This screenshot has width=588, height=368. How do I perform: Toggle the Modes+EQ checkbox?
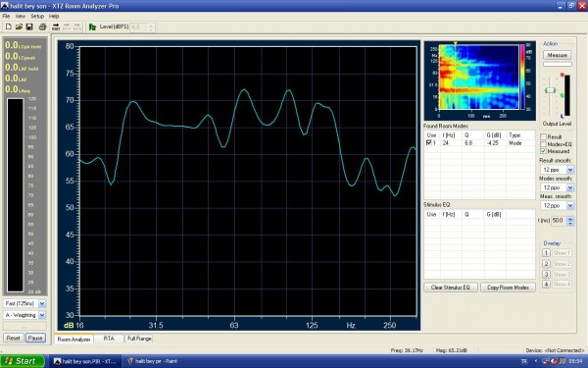point(543,144)
